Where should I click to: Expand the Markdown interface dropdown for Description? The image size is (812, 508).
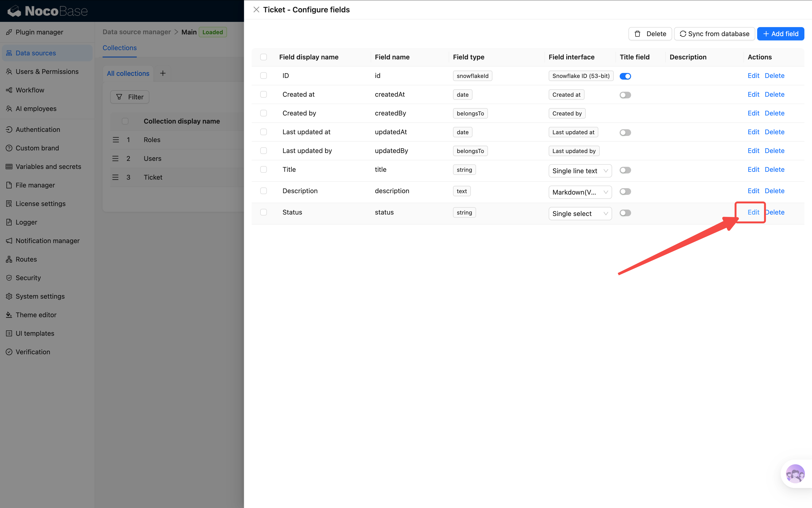580,192
